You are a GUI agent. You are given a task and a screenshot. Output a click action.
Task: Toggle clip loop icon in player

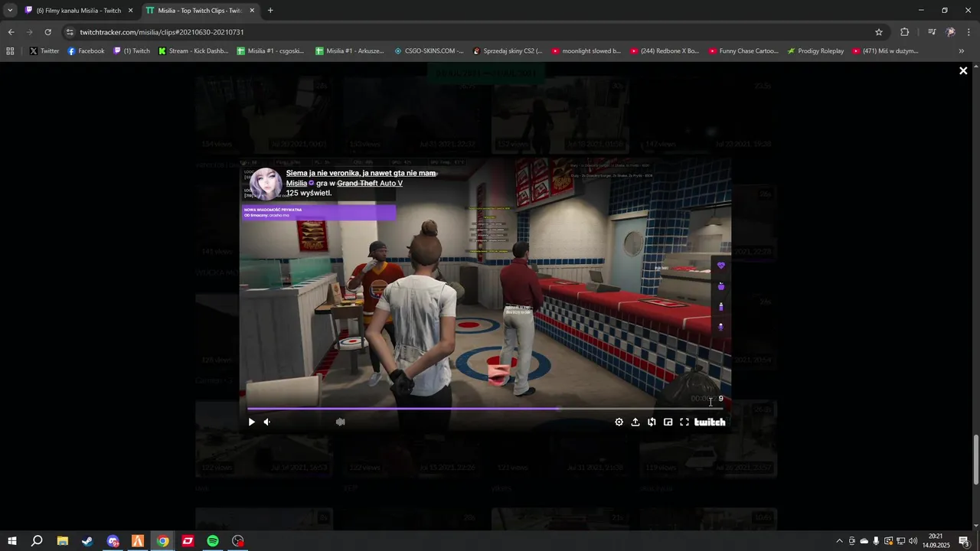click(652, 422)
